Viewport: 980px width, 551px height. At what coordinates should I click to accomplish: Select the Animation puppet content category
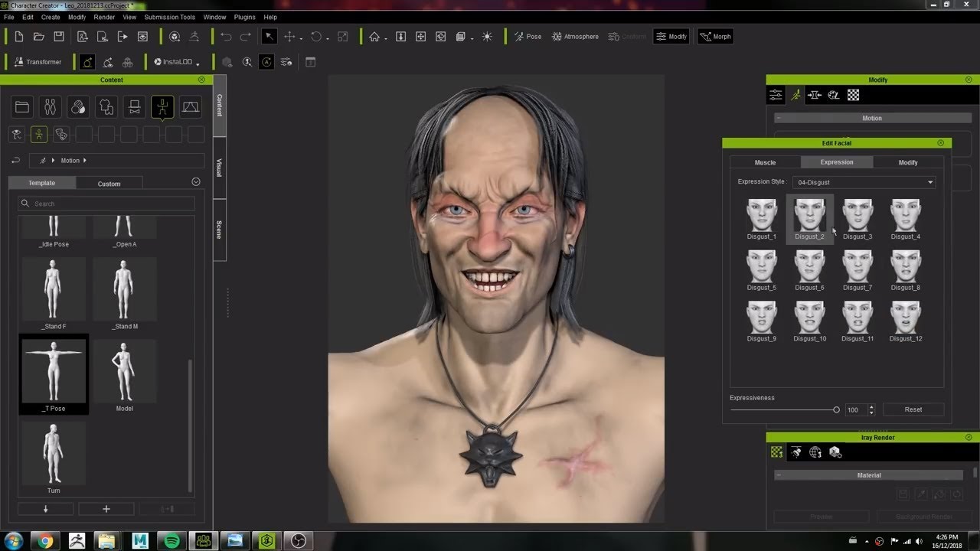162,107
